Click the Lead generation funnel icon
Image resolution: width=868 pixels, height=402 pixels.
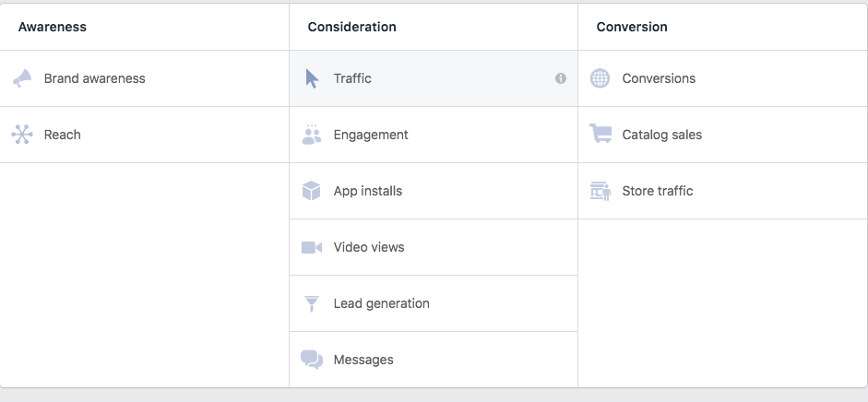312,303
